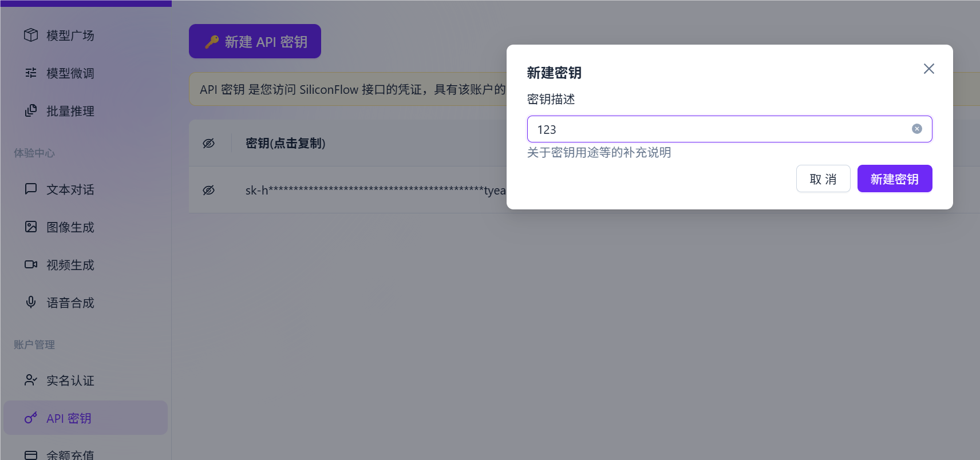Reveal the sk-h key with eye icon
Image resolution: width=980 pixels, height=460 pixels.
coord(209,190)
